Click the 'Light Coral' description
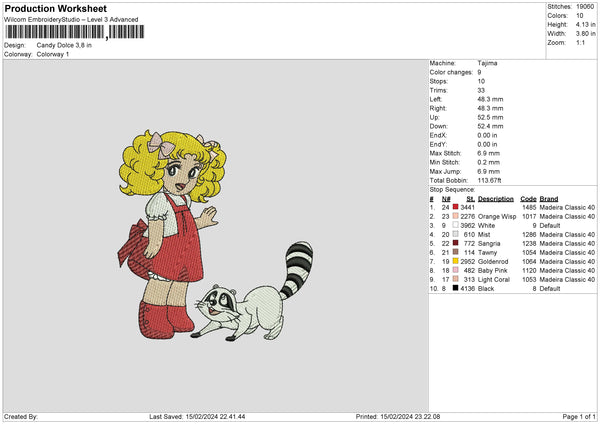The height and width of the screenshot is (424, 600). 494,279
